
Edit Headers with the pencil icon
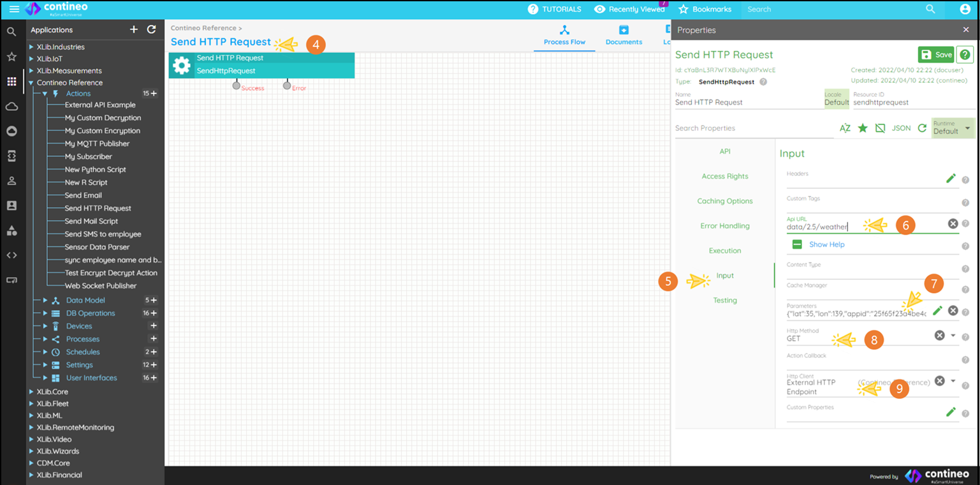click(x=951, y=179)
